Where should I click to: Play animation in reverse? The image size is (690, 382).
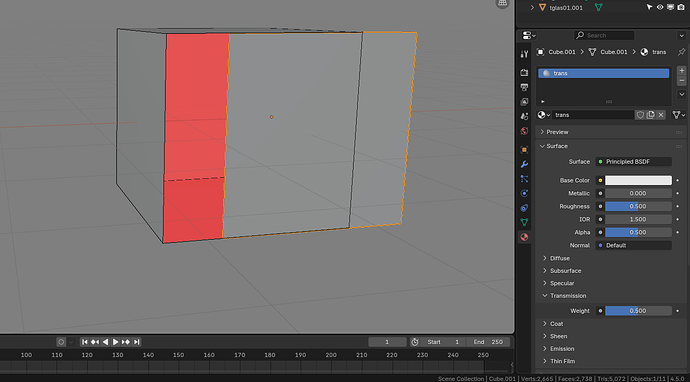[105, 342]
